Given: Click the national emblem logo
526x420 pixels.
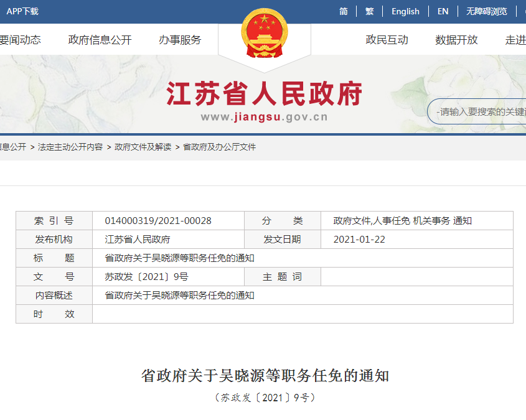Looking at the screenshot, I should tap(265, 34).
